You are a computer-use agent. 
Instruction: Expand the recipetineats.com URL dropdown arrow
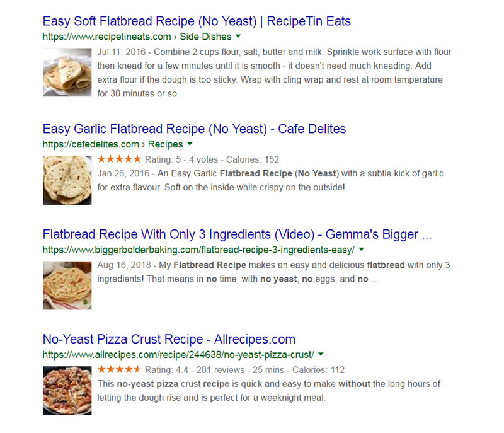[x=238, y=37]
